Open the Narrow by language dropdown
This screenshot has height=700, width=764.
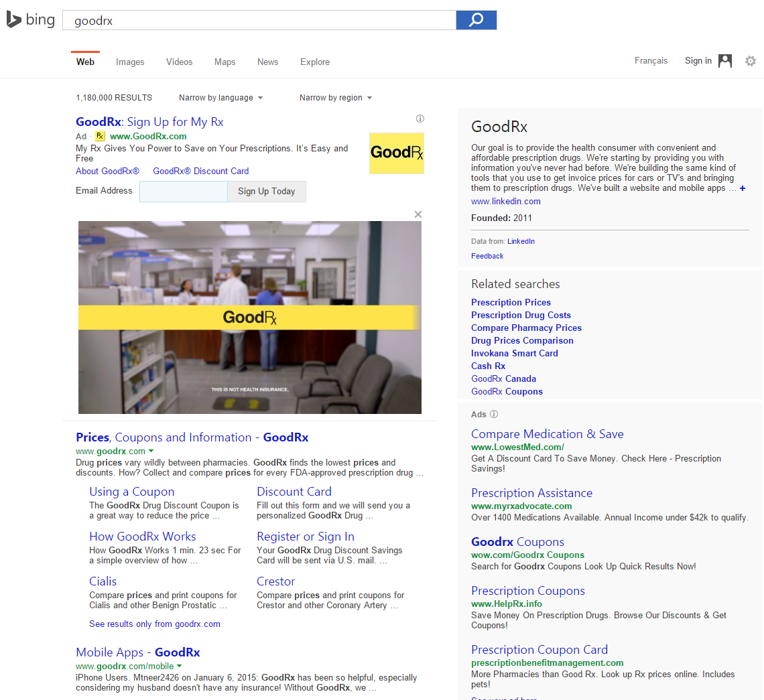220,98
